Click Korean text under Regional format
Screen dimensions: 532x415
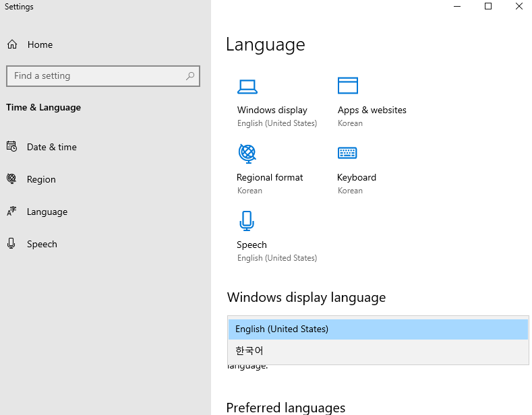click(x=249, y=191)
